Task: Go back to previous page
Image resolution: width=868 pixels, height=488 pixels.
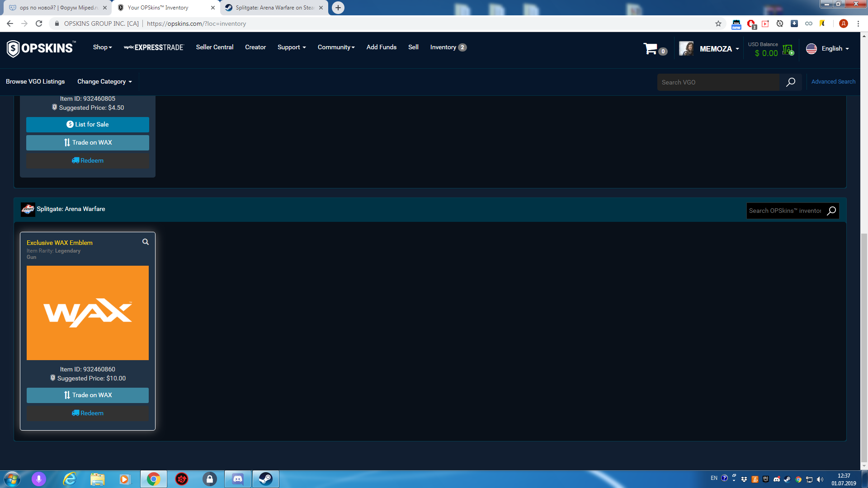Action: coord(10,23)
